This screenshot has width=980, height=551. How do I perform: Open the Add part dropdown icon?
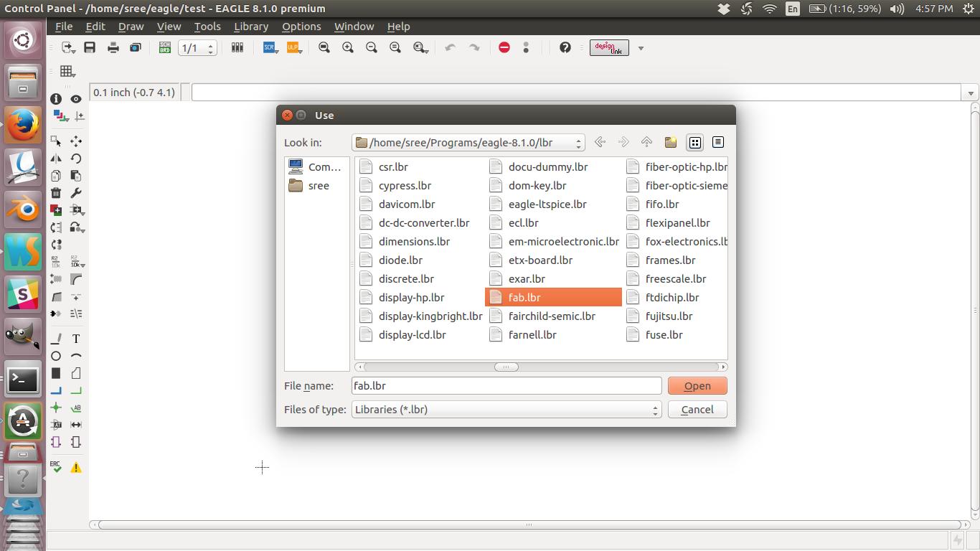(x=77, y=210)
